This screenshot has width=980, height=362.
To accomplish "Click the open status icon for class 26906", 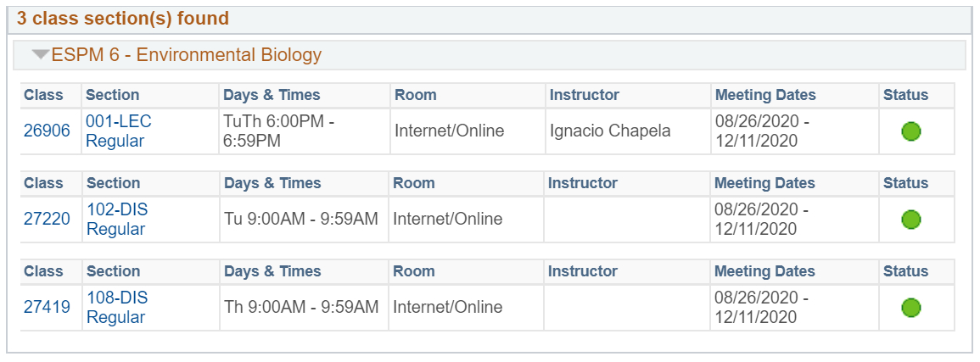I will pos(911,131).
